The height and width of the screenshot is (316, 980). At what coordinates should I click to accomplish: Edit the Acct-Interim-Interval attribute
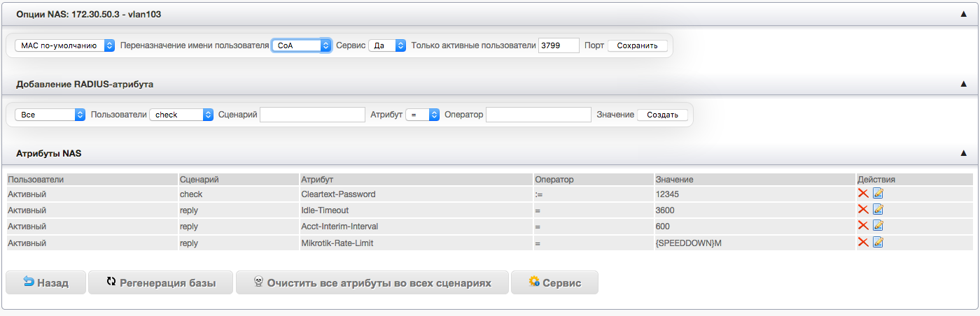click(878, 226)
